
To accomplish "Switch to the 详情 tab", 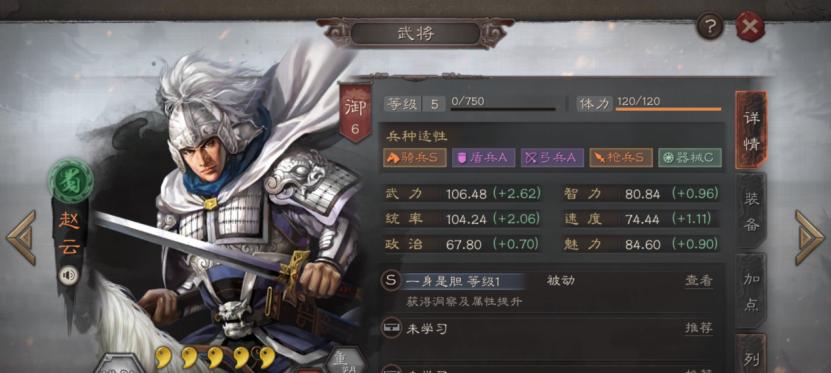I will click(x=751, y=130).
